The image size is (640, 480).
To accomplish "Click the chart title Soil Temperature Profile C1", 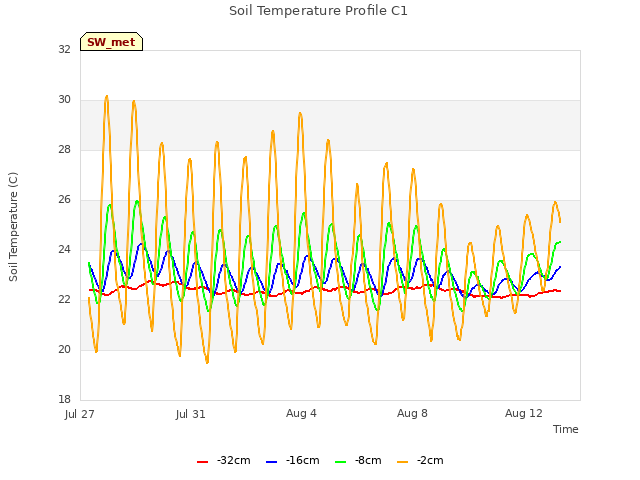I will pos(318,11).
